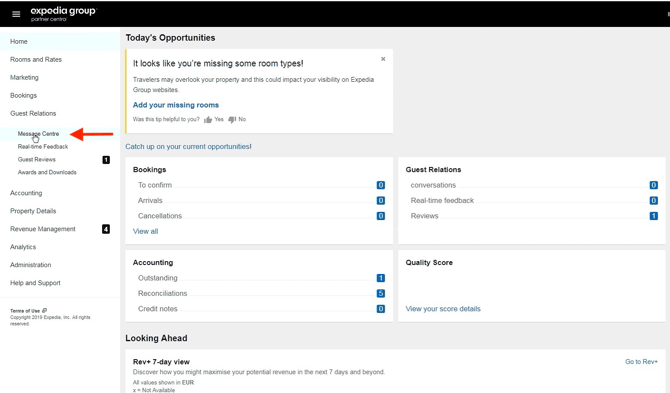The width and height of the screenshot is (670, 393).
Task: Click the conversations count badge
Action: (x=653, y=185)
